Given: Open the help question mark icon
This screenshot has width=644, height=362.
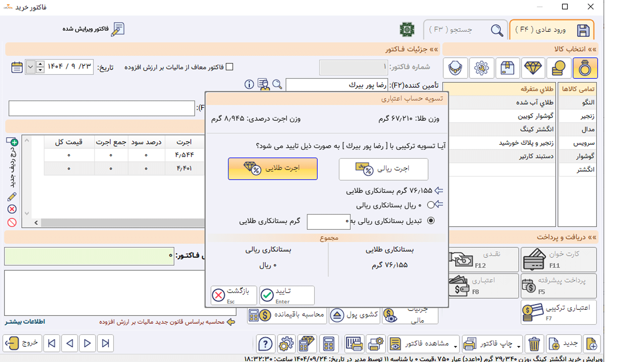Looking at the screenshot, I should tap(265, 344).
